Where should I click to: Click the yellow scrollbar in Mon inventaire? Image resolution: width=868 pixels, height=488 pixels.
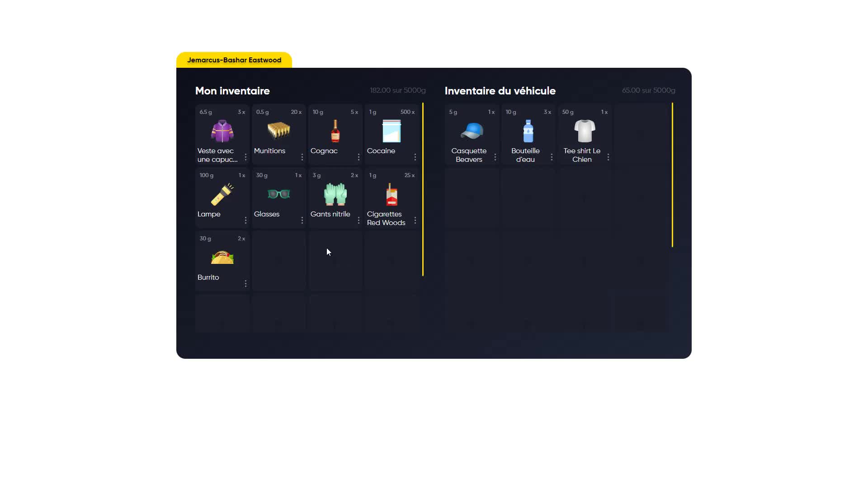[423, 189]
